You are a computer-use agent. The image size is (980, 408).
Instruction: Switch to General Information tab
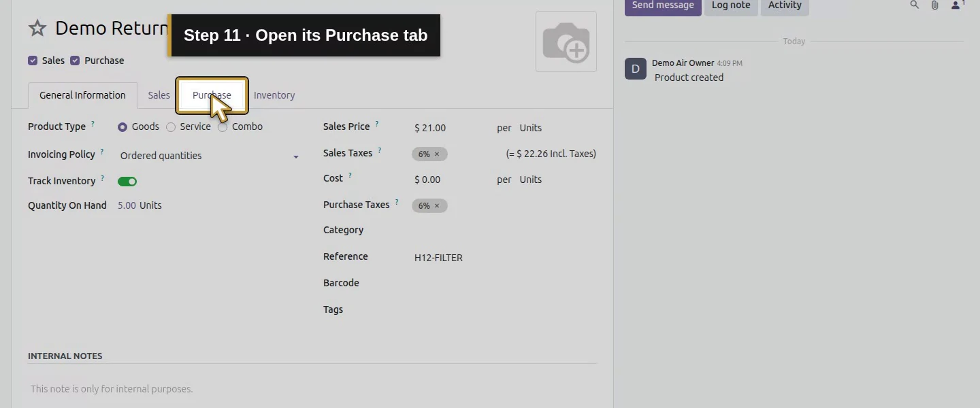[x=82, y=95]
